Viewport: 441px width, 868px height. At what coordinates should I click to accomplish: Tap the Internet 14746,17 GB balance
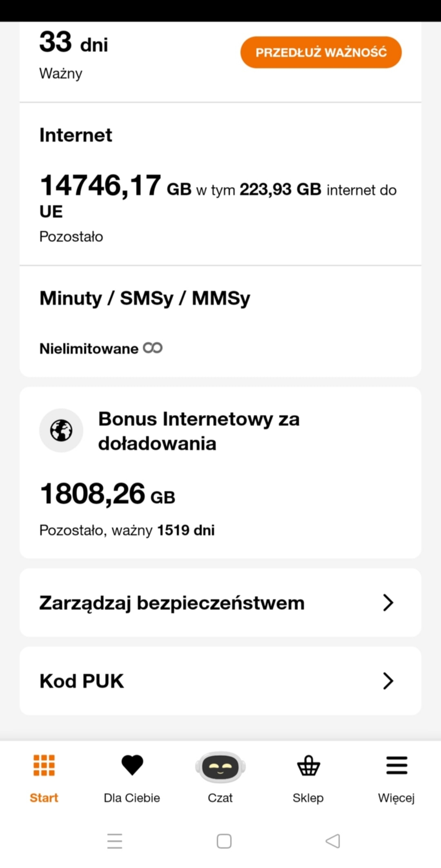tap(100, 186)
